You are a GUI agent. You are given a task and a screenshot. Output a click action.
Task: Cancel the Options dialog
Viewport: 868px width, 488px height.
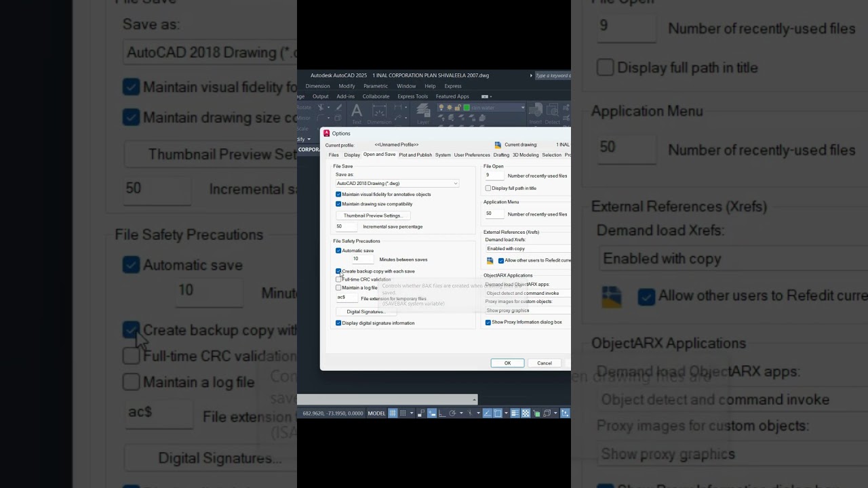coord(545,363)
